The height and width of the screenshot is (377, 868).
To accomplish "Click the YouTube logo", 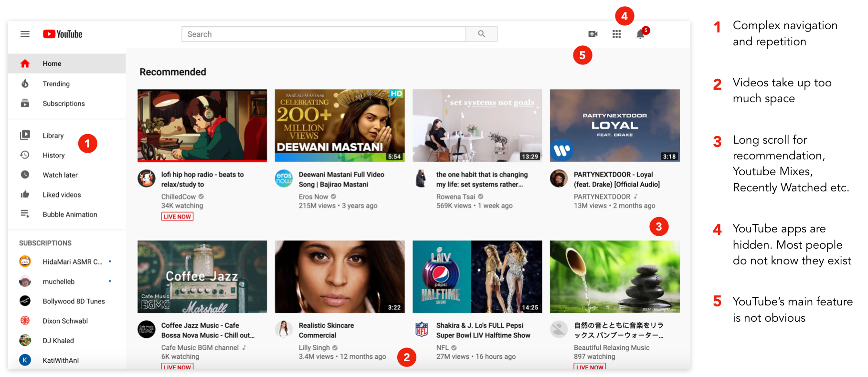I will [63, 34].
